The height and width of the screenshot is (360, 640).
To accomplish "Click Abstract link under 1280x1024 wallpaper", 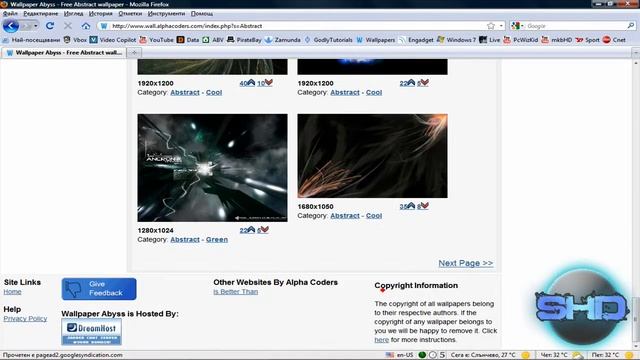I will pyautogui.click(x=185, y=240).
